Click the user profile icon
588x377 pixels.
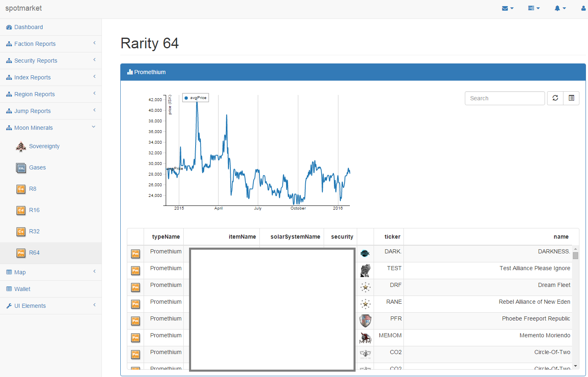pos(583,8)
